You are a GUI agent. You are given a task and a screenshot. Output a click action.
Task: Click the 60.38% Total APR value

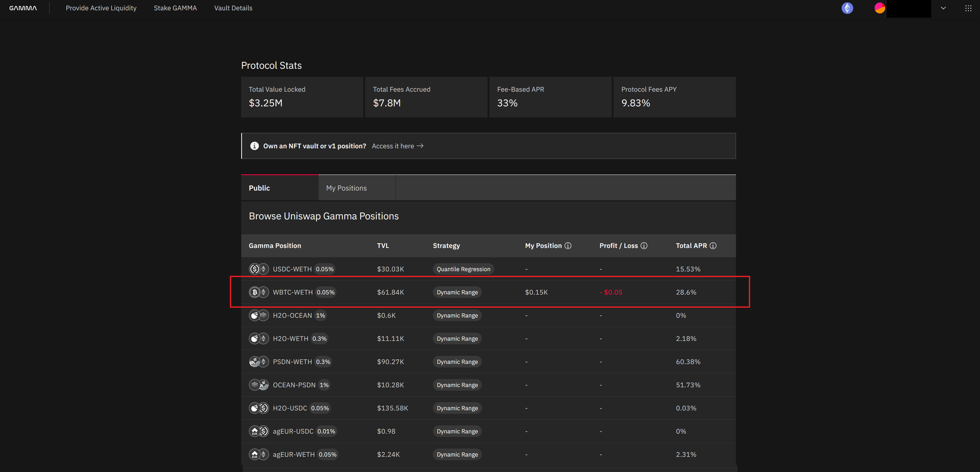688,362
